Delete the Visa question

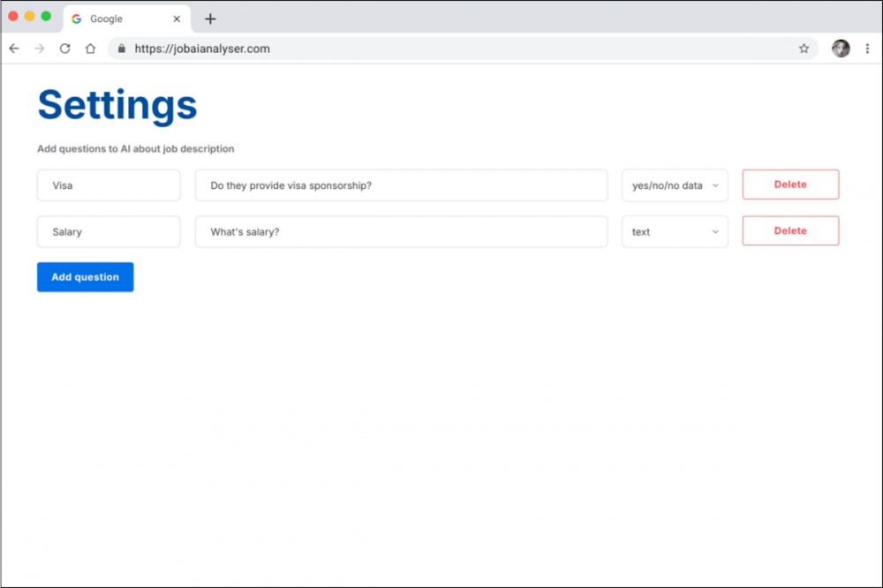coord(790,185)
